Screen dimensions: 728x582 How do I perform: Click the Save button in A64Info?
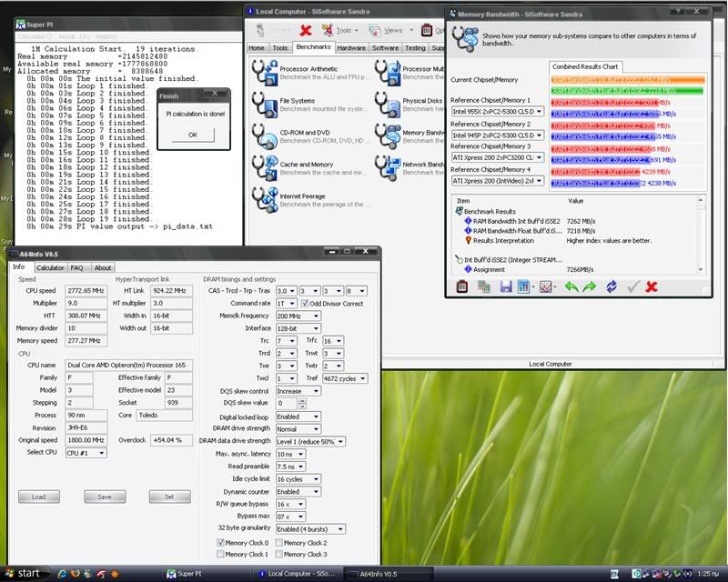click(104, 497)
